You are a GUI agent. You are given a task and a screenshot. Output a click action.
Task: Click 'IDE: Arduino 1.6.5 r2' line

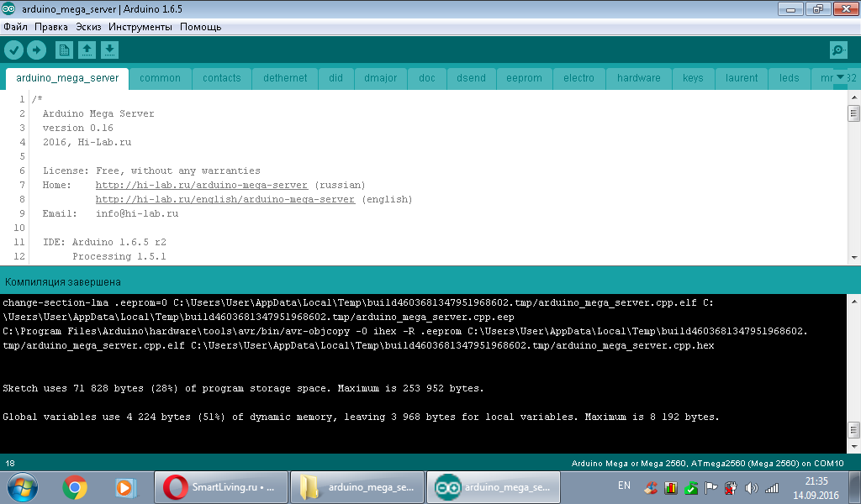point(104,243)
